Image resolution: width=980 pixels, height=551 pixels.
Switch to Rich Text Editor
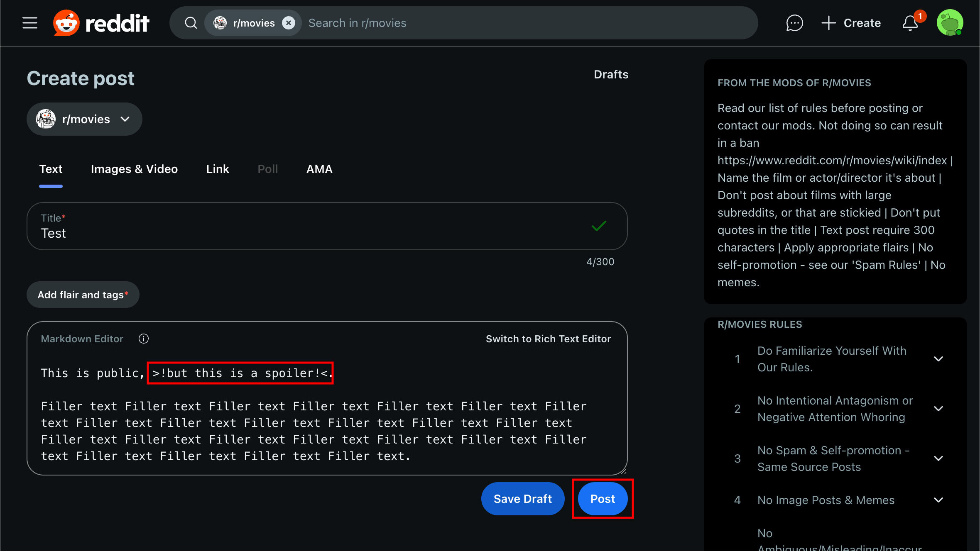548,339
